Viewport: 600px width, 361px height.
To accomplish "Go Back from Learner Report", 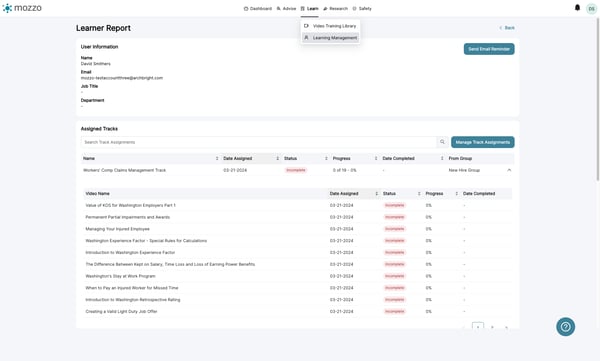I will click(x=507, y=28).
